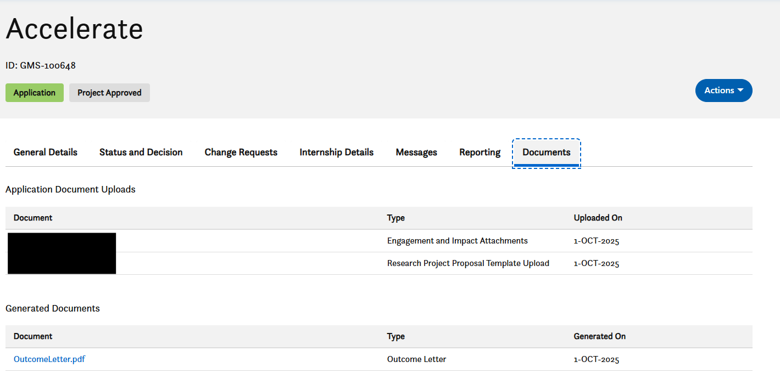This screenshot has width=780, height=390.
Task: Select the ID GMS-100648 text
Action: click(x=40, y=65)
